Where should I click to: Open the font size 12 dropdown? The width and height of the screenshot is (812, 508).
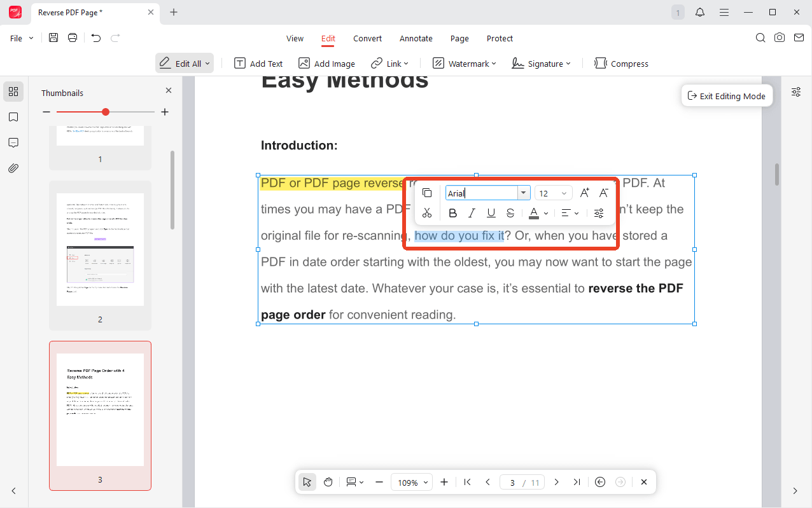[x=554, y=193]
